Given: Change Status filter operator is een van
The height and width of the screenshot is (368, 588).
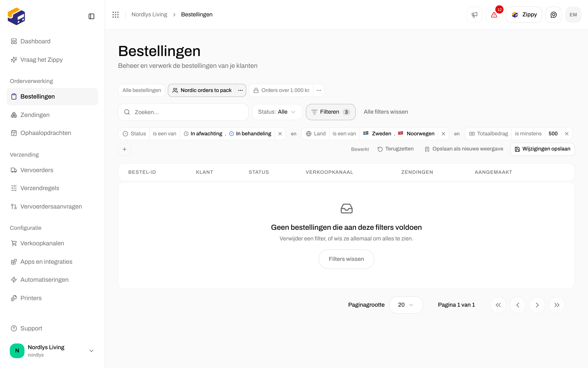Looking at the screenshot, I should (x=165, y=134).
